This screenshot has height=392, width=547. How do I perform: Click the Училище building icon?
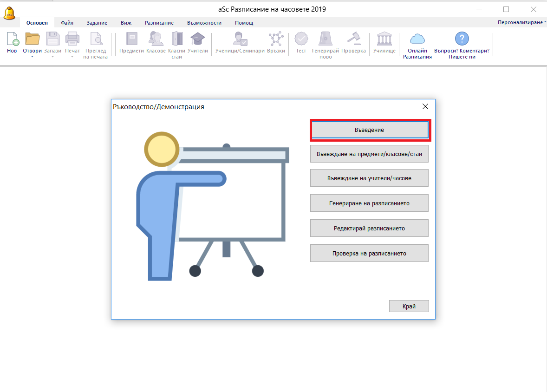click(x=384, y=39)
